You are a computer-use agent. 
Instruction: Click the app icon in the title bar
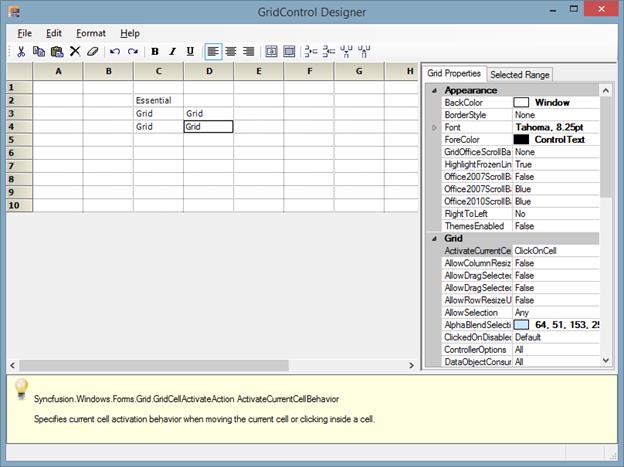click(14, 12)
